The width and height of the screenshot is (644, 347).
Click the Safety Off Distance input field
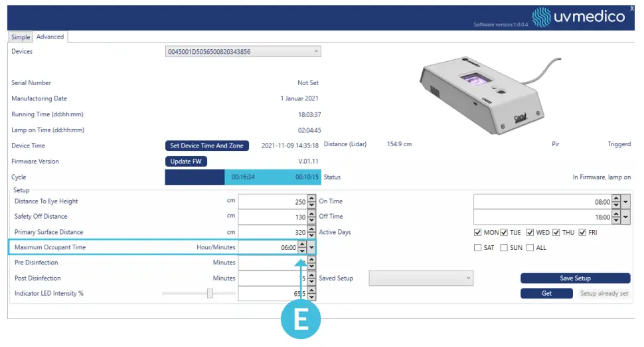[x=273, y=217]
